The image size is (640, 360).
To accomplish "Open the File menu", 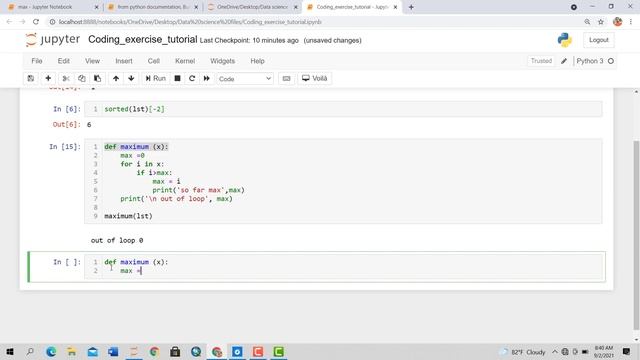I will tap(37, 61).
